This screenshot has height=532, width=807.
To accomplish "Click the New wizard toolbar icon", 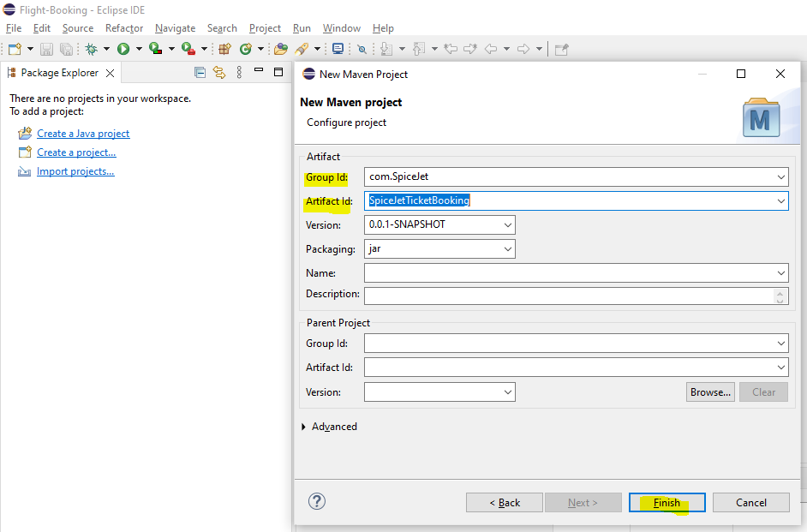I will coord(15,49).
